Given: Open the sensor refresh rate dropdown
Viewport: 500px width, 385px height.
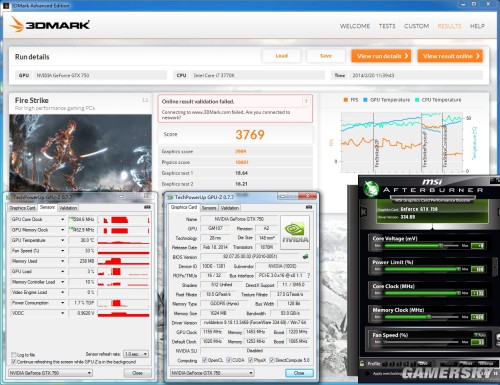Looking at the screenshot, I should click(136, 354).
